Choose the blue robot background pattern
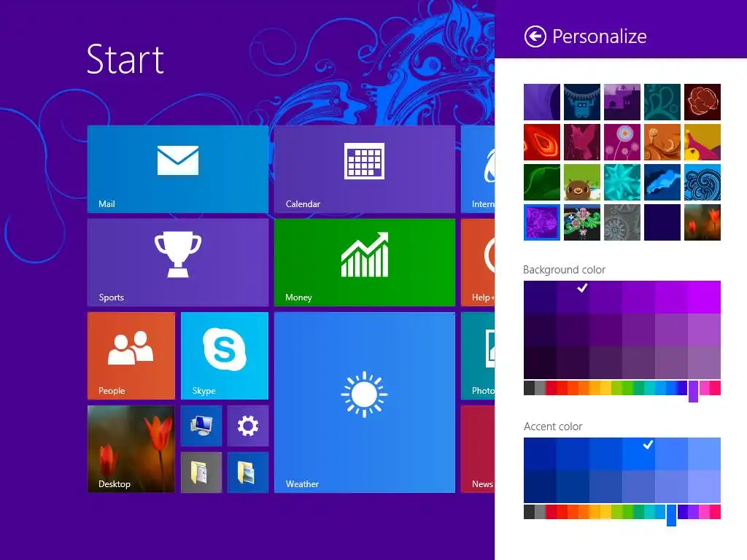Viewport: 747px width, 560px height. click(581, 102)
